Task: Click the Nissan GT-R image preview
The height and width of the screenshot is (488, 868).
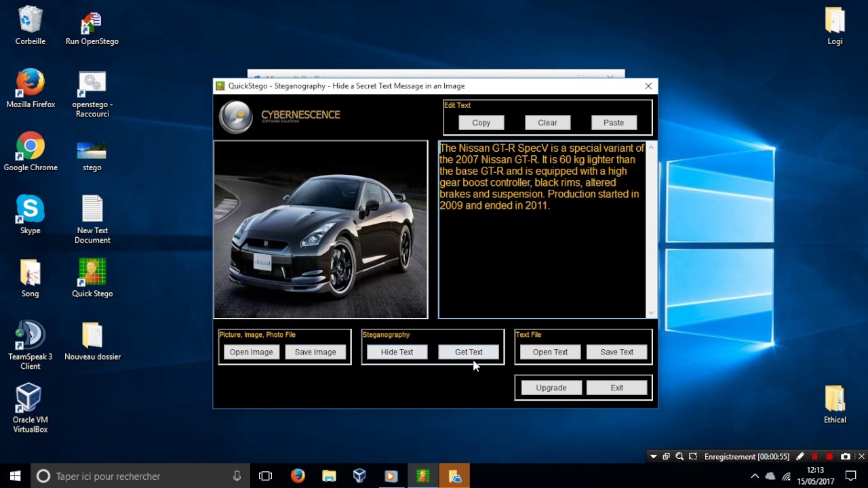Action: tap(321, 229)
